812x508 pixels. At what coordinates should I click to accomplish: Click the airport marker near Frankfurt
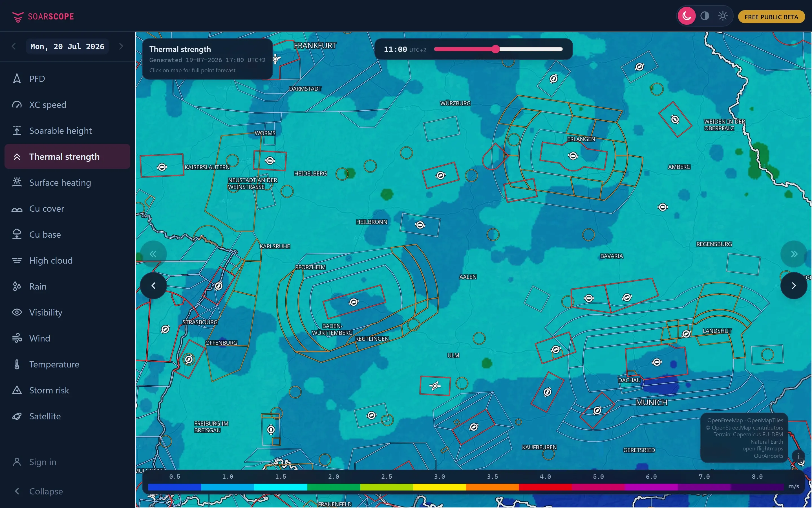276,60
